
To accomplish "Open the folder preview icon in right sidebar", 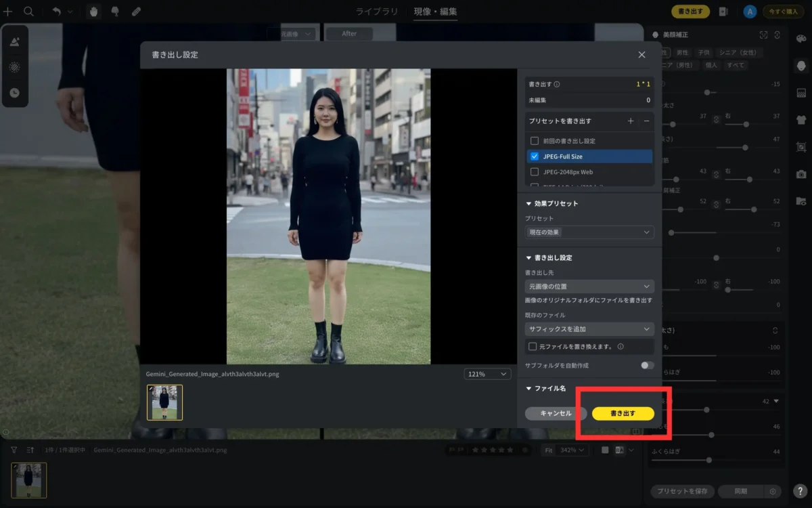I will tap(801, 201).
